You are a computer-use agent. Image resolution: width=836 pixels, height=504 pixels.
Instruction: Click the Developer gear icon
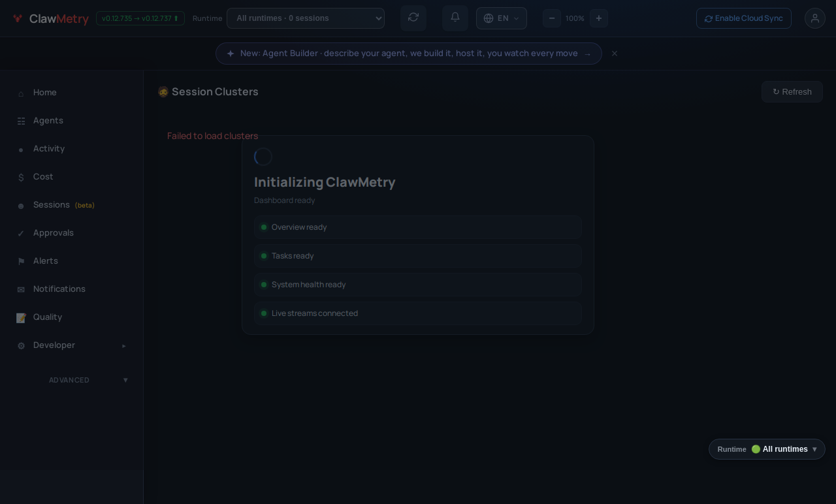pyautogui.click(x=21, y=346)
